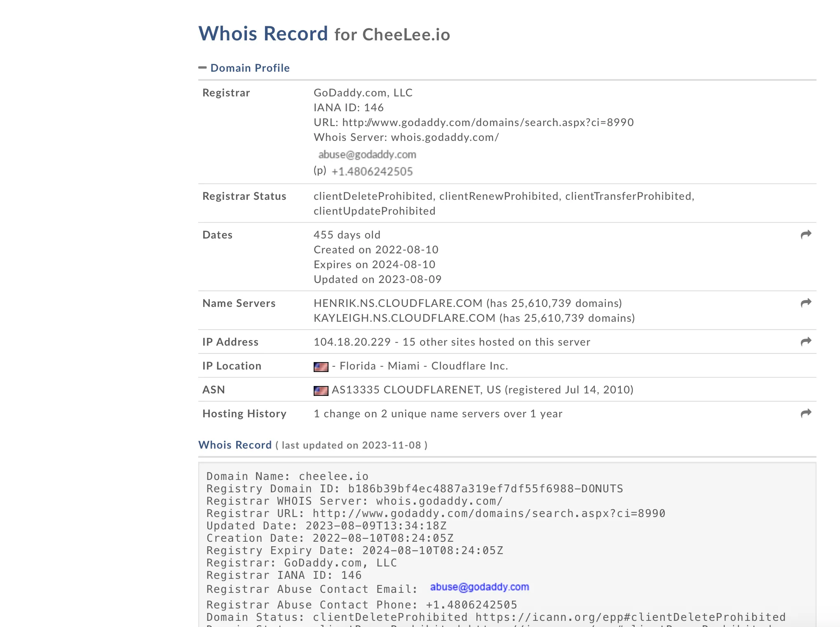Click the share arrow in Name Servers row
The image size is (840, 627).
(806, 303)
